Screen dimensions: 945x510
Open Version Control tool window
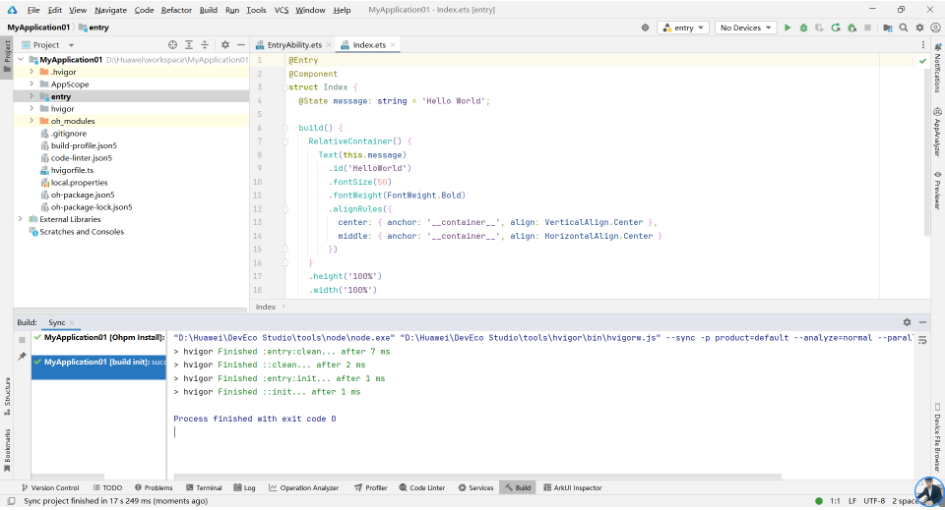click(x=50, y=488)
